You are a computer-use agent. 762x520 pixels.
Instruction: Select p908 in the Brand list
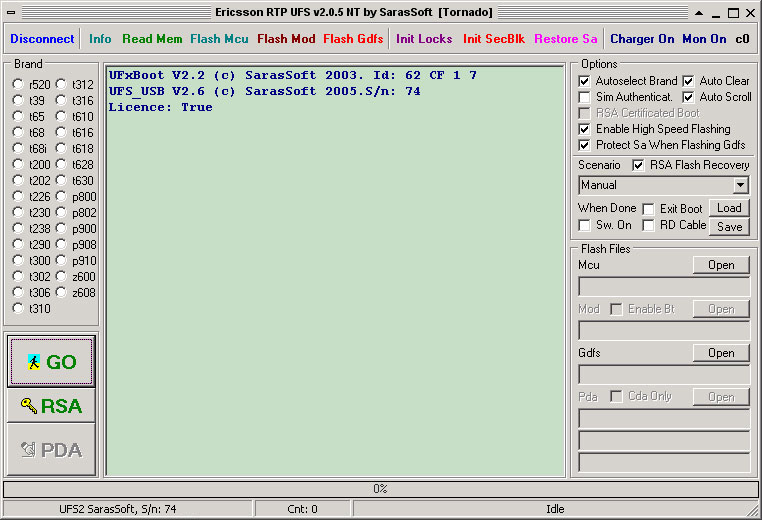pos(61,244)
